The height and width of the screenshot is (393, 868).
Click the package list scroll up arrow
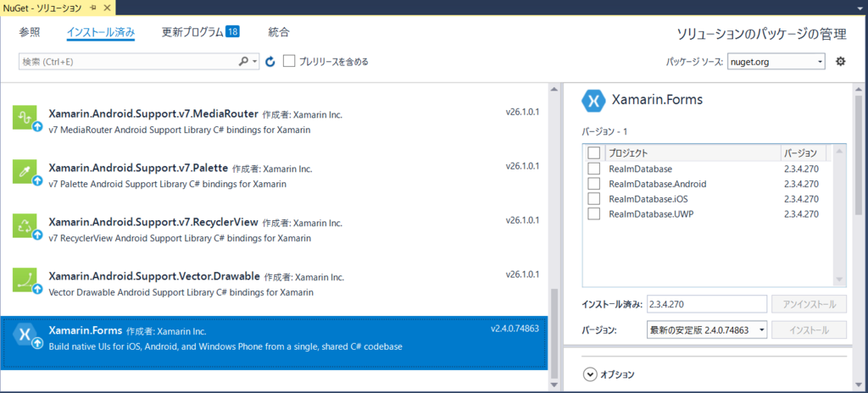554,89
